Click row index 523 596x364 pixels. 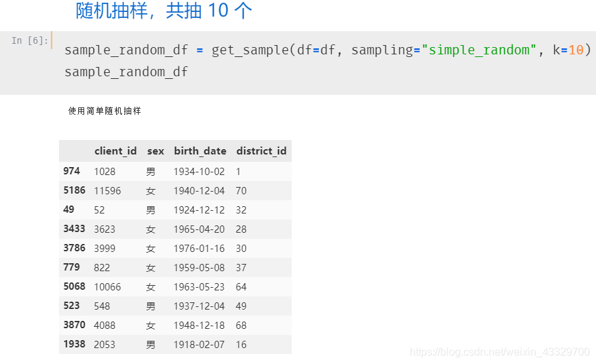72,306
